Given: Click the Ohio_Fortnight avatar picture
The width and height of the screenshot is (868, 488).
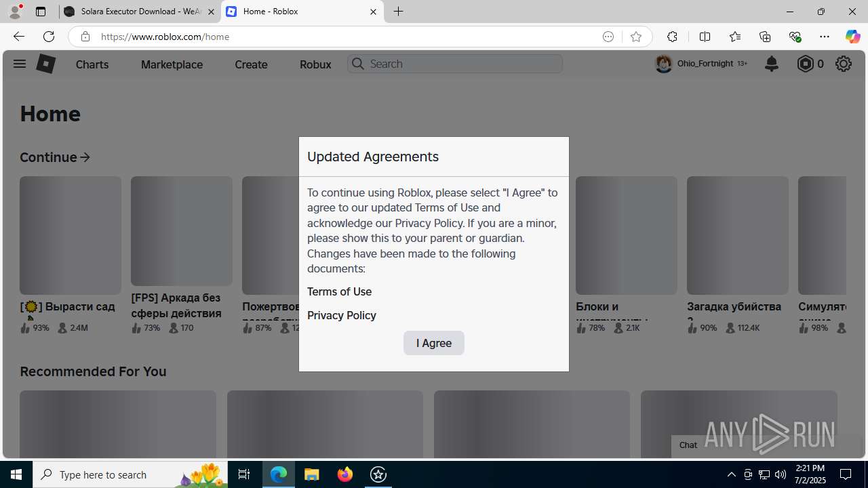Looking at the screenshot, I should point(663,64).
